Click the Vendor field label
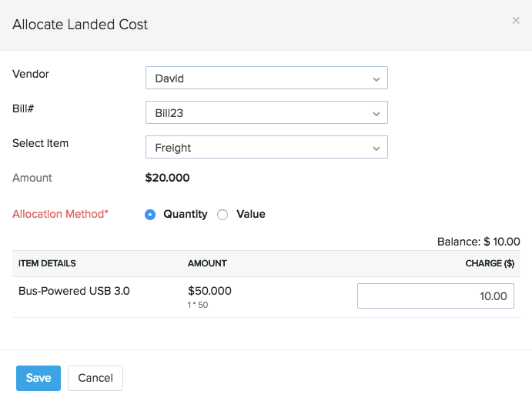The width and height of the screenshot is (532, 404). coord(31,74)
